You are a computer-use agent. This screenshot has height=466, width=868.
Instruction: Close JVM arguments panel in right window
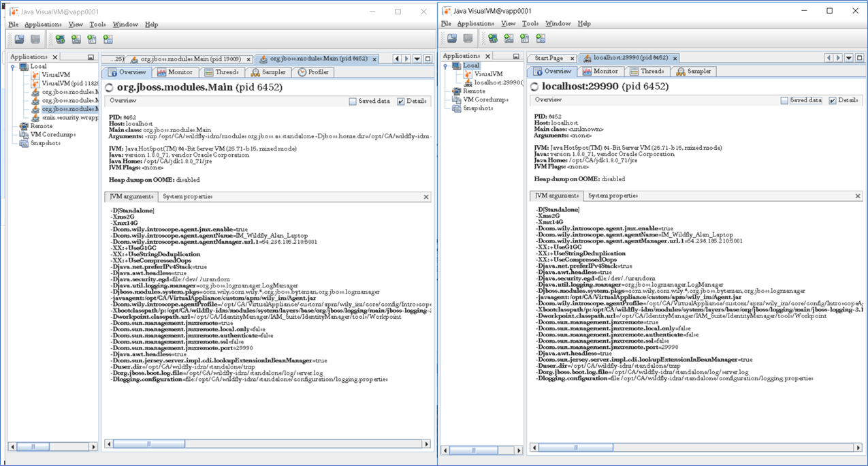pos(858,196)
